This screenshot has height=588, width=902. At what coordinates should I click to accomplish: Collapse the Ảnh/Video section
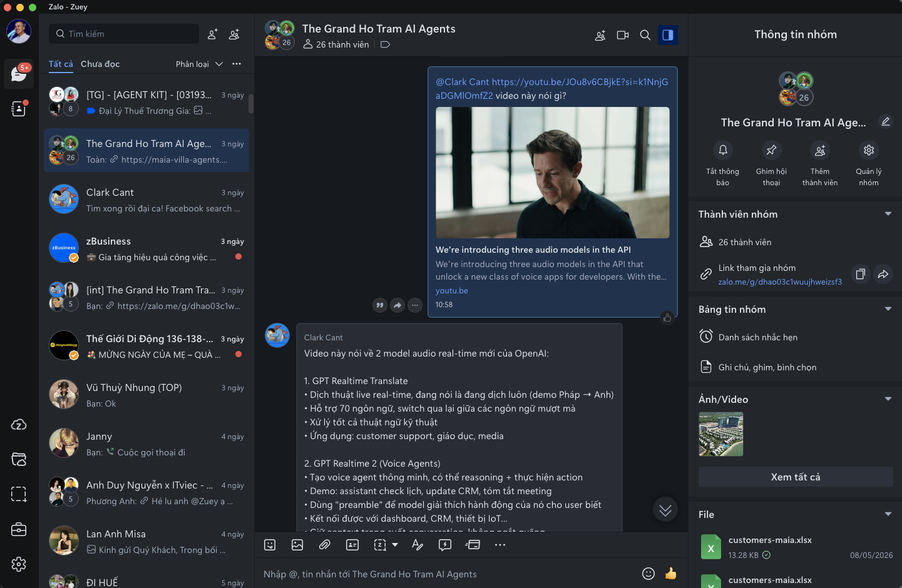pyautogui.click(x=888, y=399)
